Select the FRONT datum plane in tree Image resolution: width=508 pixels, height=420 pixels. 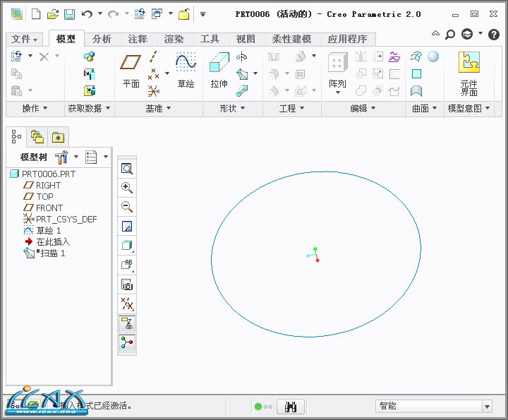coord(49,208)
